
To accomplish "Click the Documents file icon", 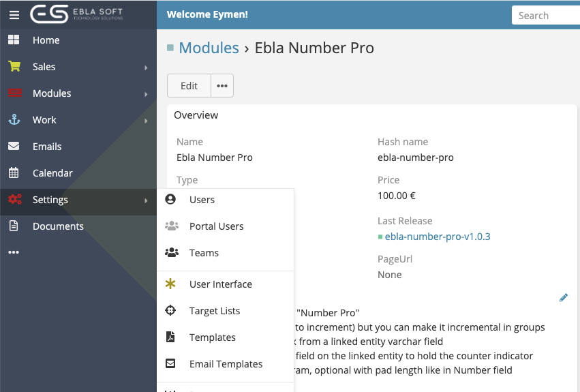I will pyautogui.click(x=14, y=226).
